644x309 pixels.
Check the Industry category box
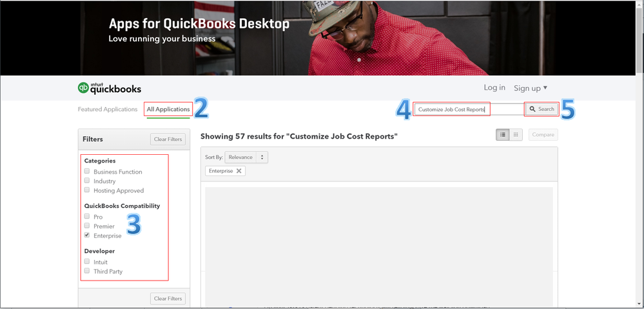pos(86,181)
